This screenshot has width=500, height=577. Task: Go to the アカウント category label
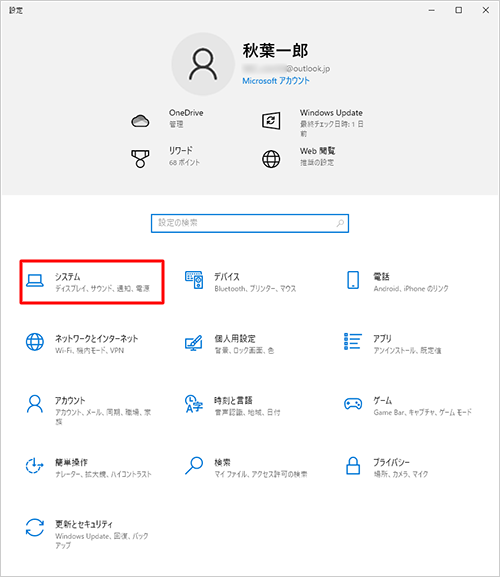[70, 400]
